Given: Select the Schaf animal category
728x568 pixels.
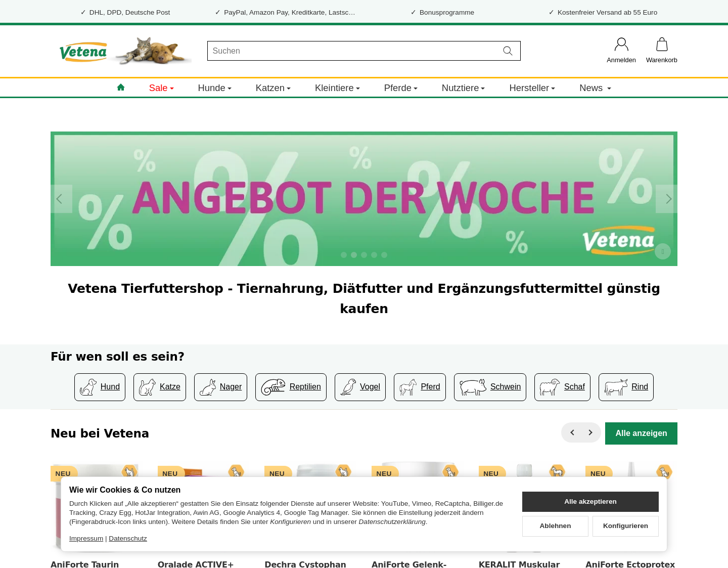Looking at the screenshot, I should tap(562, 387).
